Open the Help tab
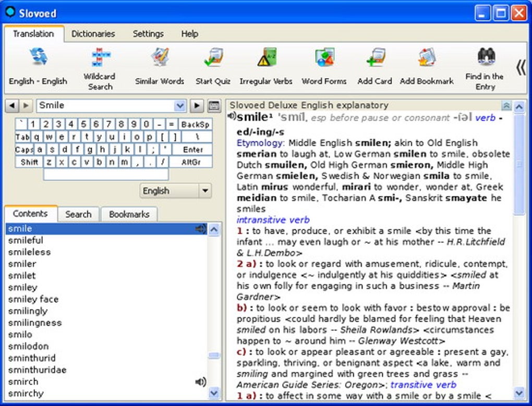 tap(190, 34)
